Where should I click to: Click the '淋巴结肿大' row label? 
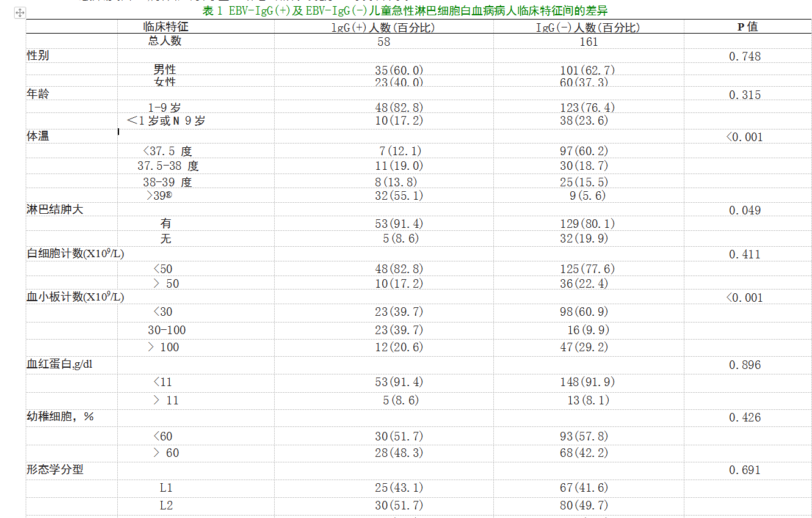[55, 210]
